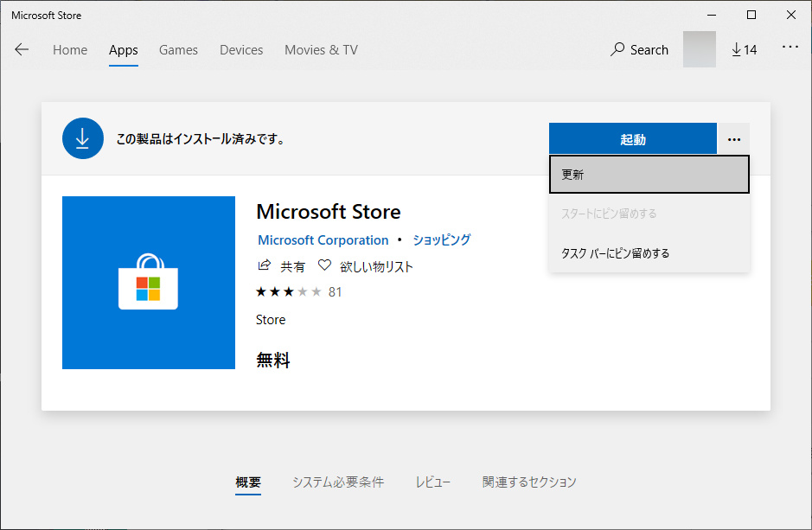Go back with the left arrow icon
This screenshot has width=812, height=530.
pos(22,49)
